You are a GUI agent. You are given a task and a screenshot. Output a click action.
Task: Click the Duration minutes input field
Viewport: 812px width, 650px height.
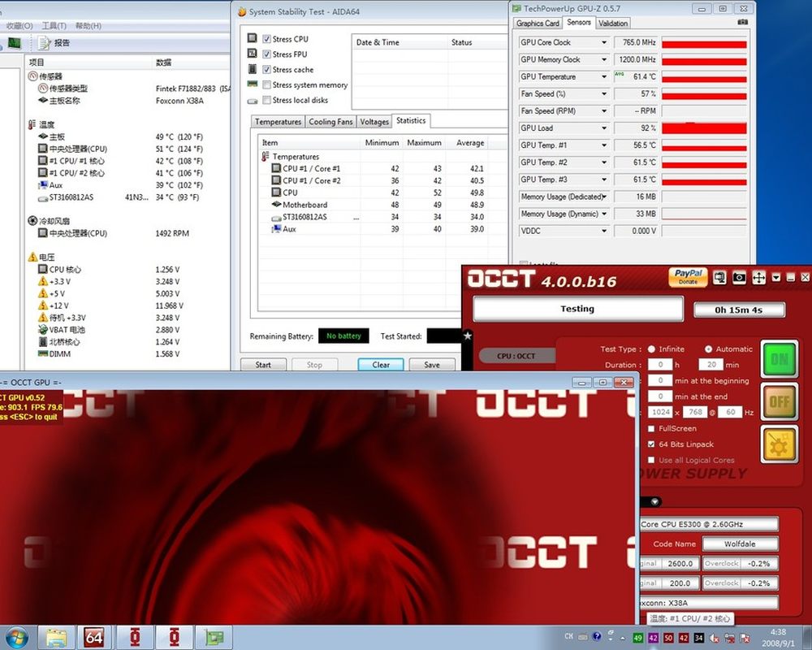click(x=710, y=365)
